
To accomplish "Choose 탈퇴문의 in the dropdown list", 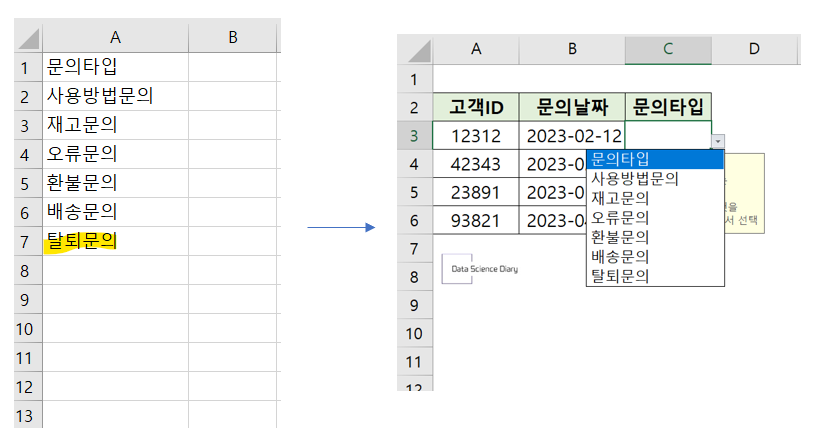I will click(x=655, y=276).
